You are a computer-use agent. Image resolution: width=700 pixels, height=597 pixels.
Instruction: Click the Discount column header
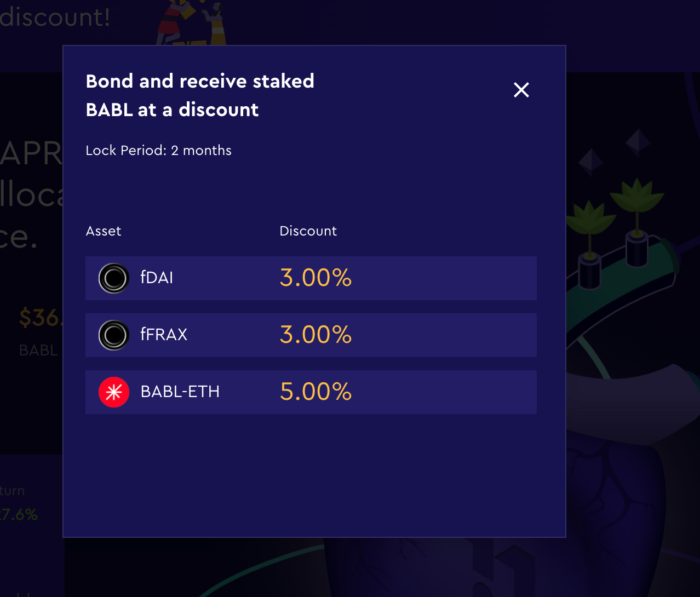pos(308,231)
